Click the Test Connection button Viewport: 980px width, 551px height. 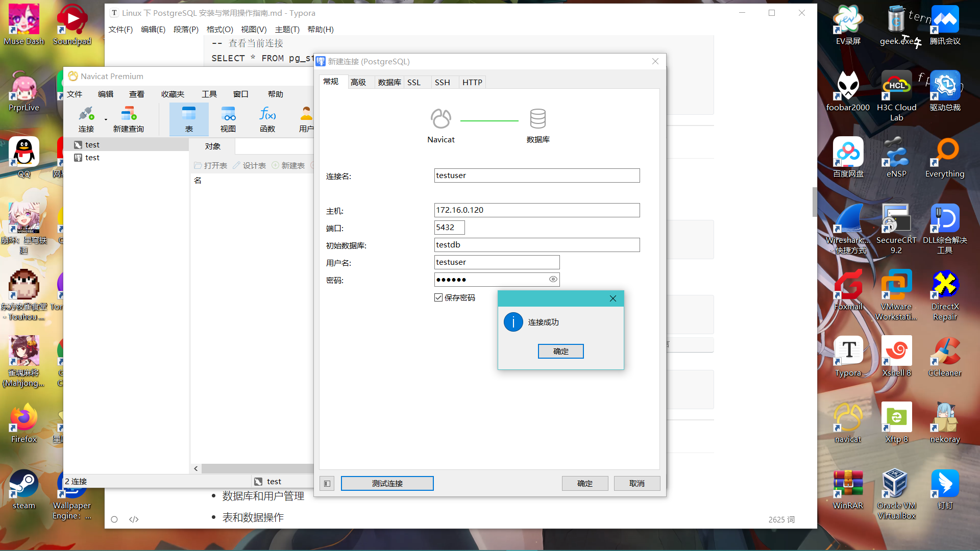[387, 483]
